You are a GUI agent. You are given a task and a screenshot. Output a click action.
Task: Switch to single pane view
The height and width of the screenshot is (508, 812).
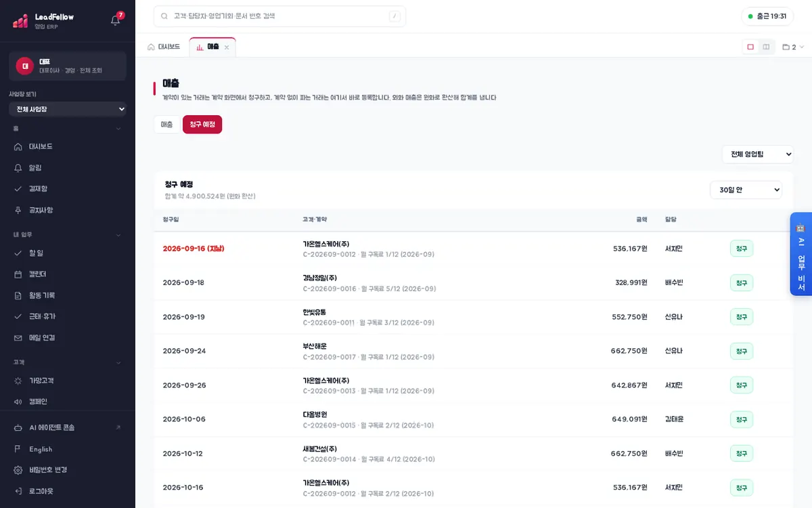coord(750,47)
